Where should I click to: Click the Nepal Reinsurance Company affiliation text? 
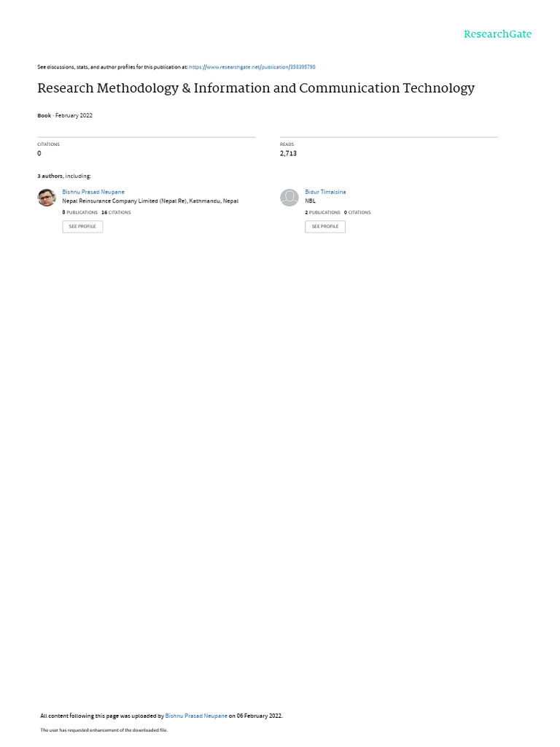150,201
